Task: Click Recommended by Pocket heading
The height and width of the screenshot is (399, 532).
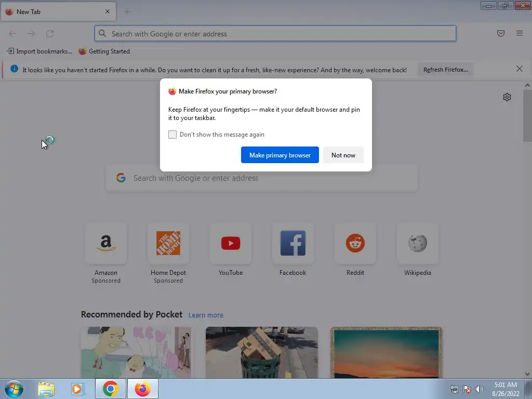Action: point(131,314)
